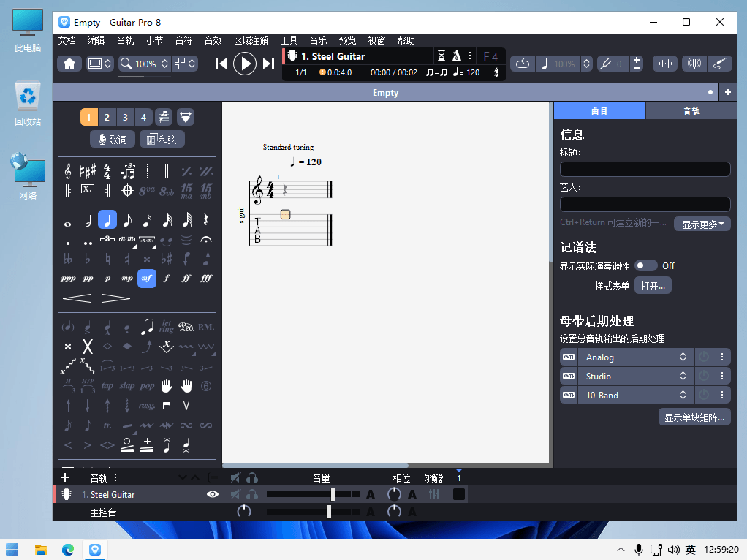The image size is (747, 560).
Task: Enable loop playback icon
Action: click(523, 64)
